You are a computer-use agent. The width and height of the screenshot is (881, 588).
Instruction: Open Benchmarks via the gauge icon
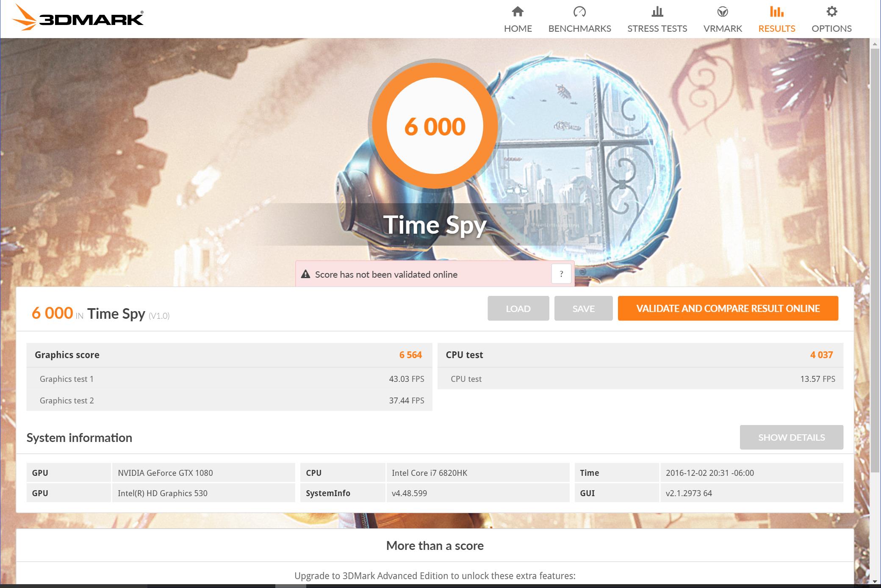(579, 12)
